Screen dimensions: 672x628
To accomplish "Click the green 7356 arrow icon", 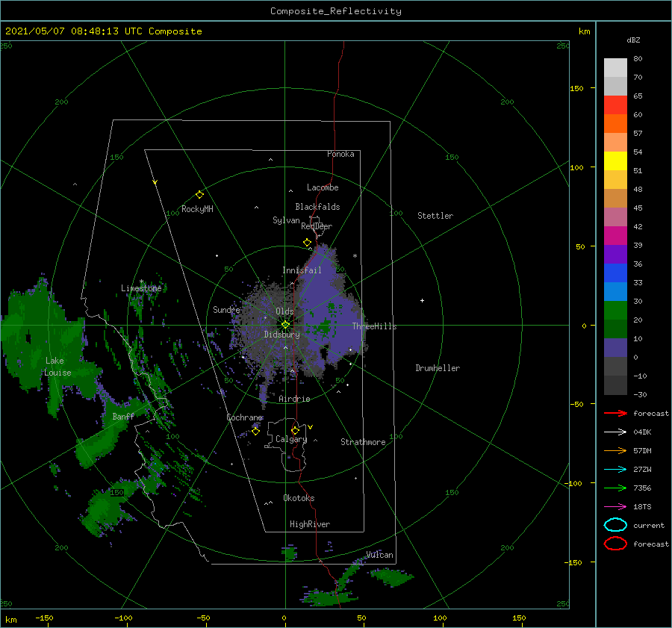I will point(615,488).
